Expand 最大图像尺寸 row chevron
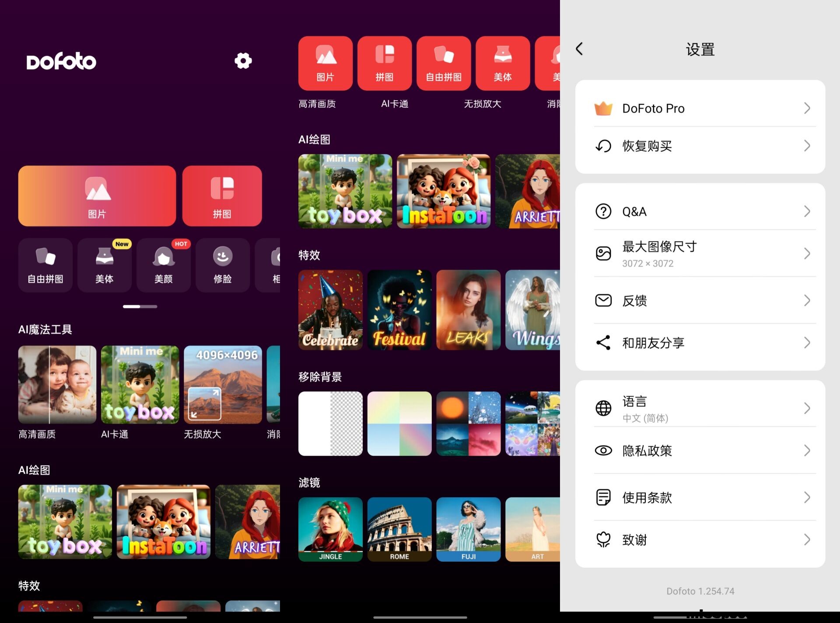 click(807, 253)
